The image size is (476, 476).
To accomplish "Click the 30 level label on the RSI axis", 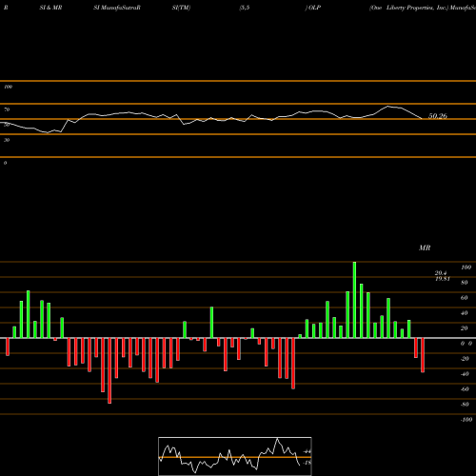I will click(7, 140).
